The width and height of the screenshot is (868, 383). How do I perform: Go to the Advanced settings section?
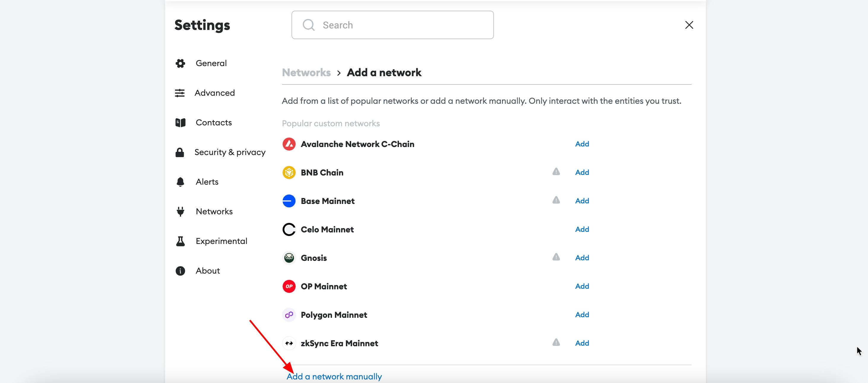click(214, 93)
